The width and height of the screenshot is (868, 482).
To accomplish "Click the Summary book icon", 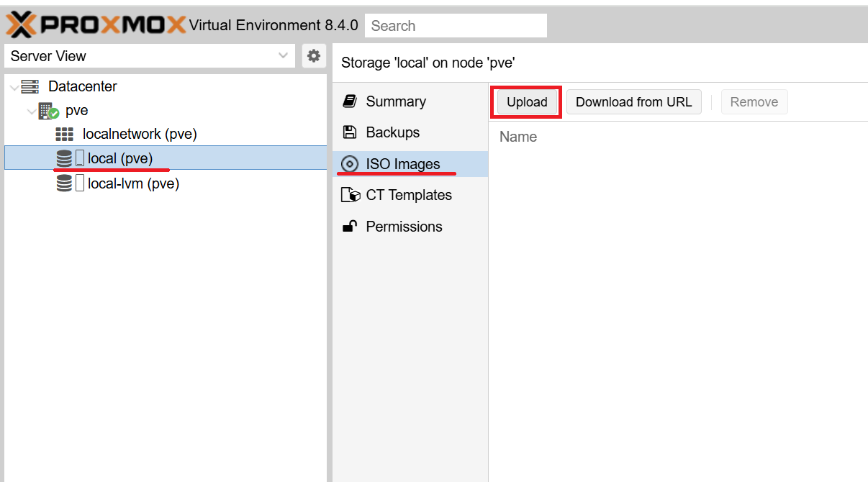I will click(x=350, y=101).
